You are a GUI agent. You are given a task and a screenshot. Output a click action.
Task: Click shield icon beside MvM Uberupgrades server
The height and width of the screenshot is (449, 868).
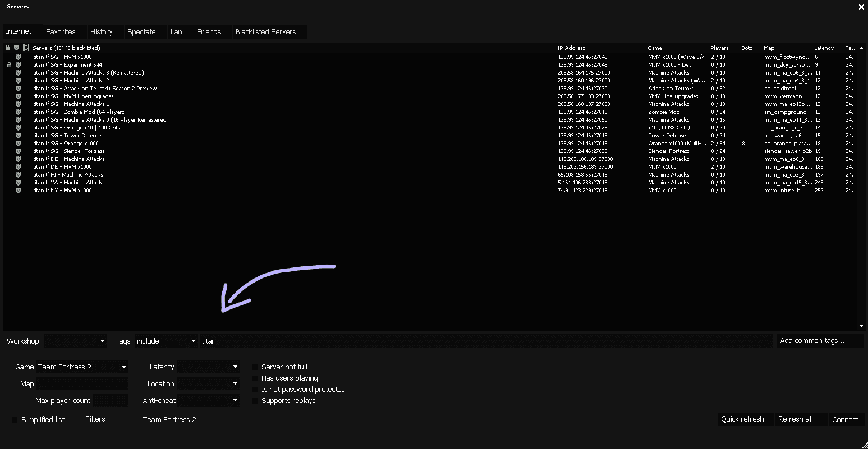point(18,96)
